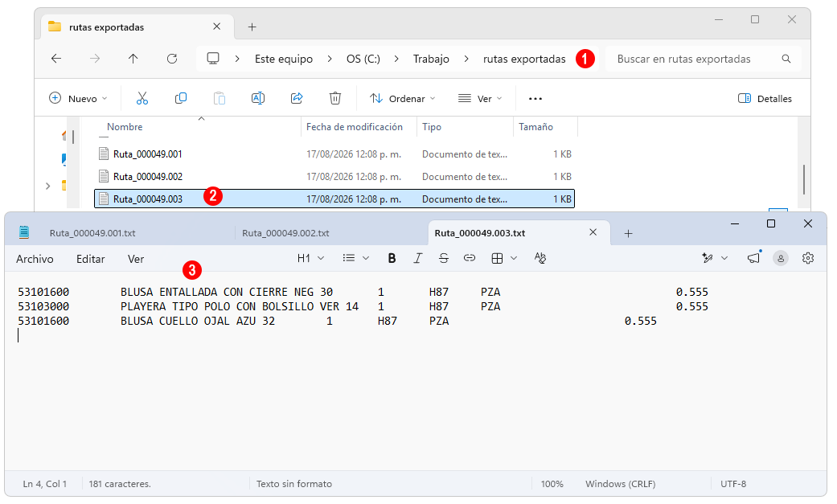This screenshot has height=504, width=837.
Task: Clear formatting in Notepad
Action: [x=540, y=258]
